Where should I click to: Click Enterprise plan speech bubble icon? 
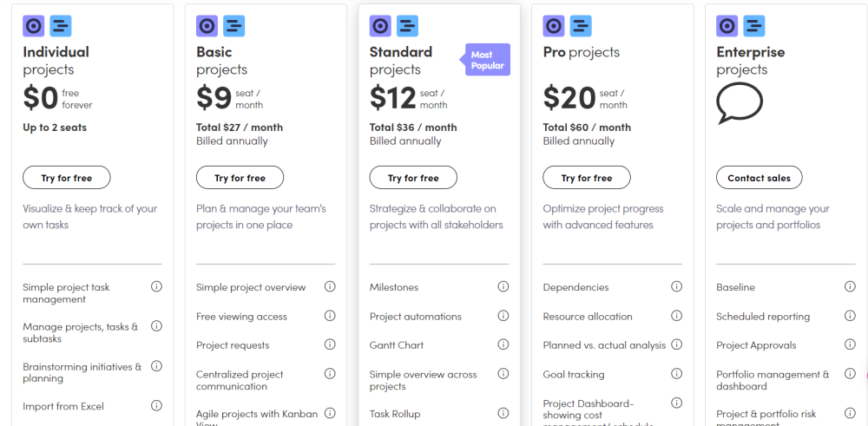point(739,103)
